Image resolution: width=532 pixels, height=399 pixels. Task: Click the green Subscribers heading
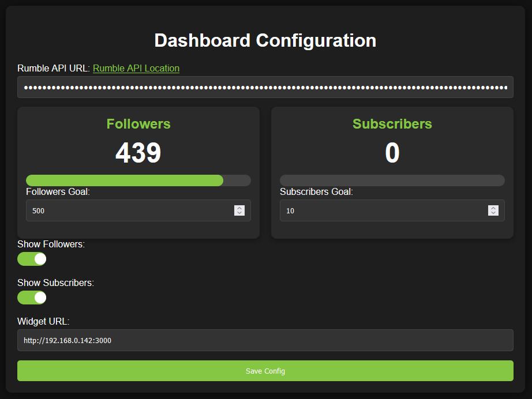click(x=392, y=124)
